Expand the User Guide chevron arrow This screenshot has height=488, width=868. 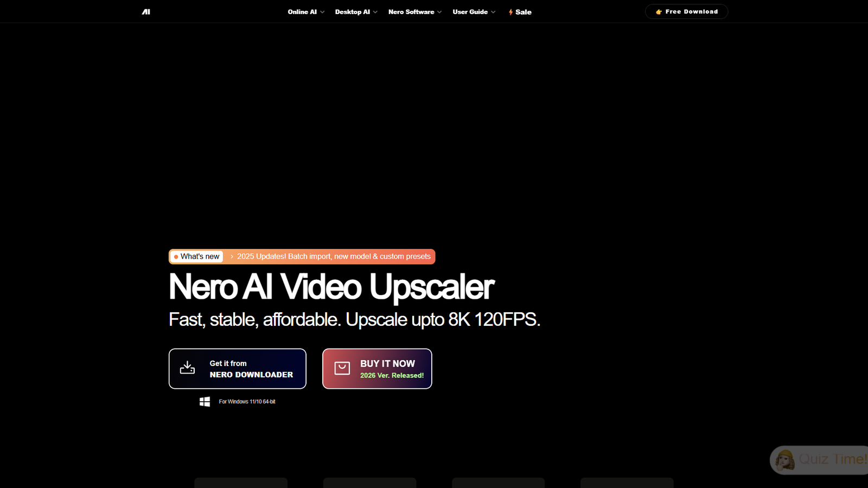coord(493,12)
